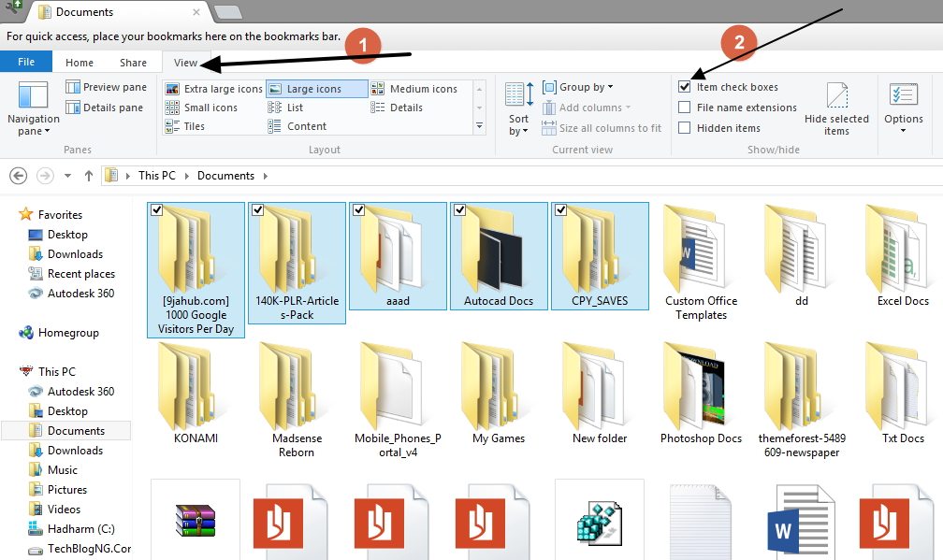Uncheck the 140K-PLR-Articles-Pack folder checkbox
The width and height of the screenshot is (943, 560).
257,209
